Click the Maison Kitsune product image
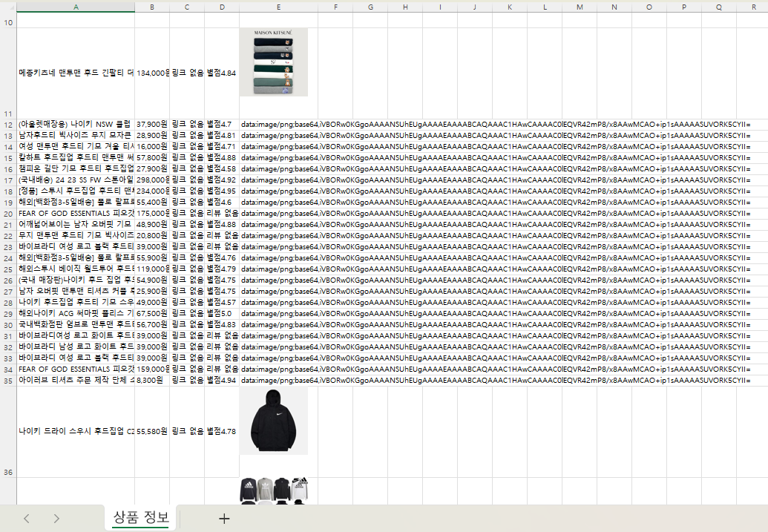 click(274, 62)
